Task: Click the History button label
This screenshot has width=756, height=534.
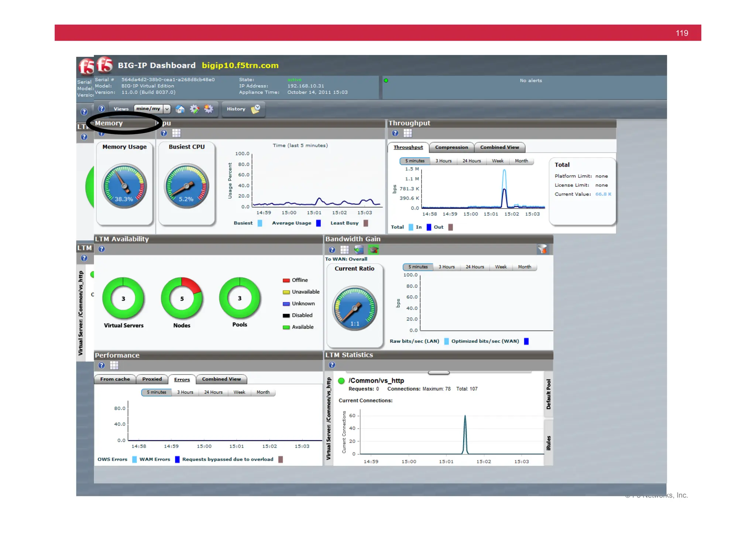Action: (x=236, y=109)
